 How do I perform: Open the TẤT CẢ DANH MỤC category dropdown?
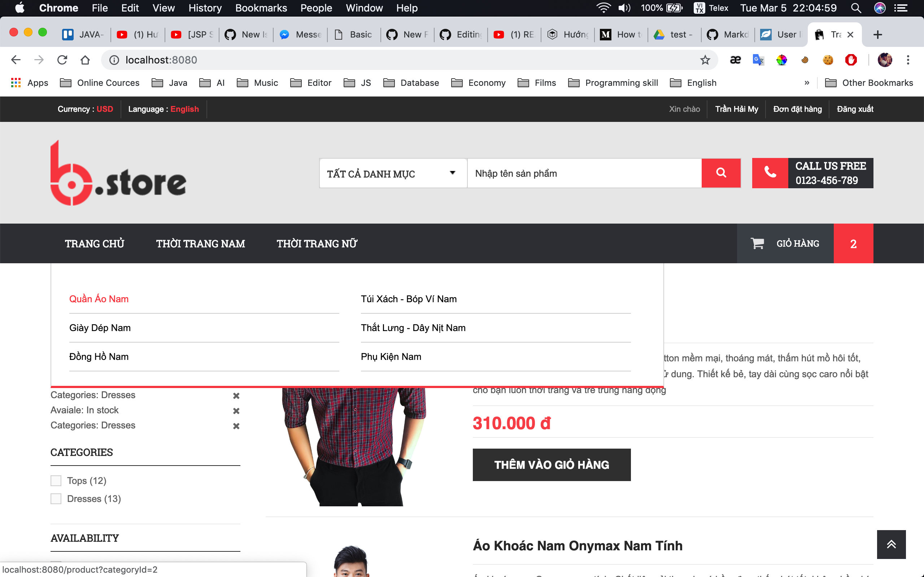click(x=392, y=173)
